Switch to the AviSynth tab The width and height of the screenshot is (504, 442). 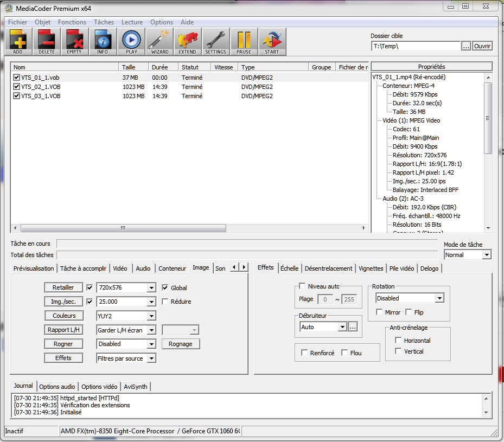136,387
